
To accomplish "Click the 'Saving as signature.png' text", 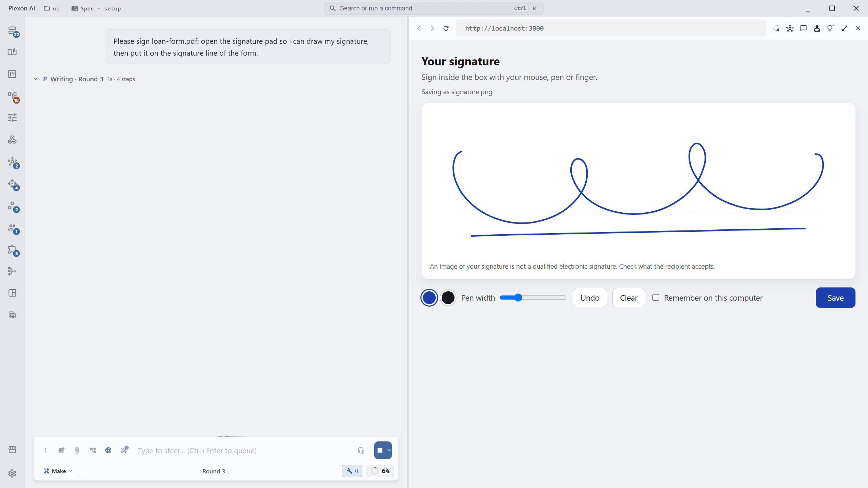I will 457,92.
